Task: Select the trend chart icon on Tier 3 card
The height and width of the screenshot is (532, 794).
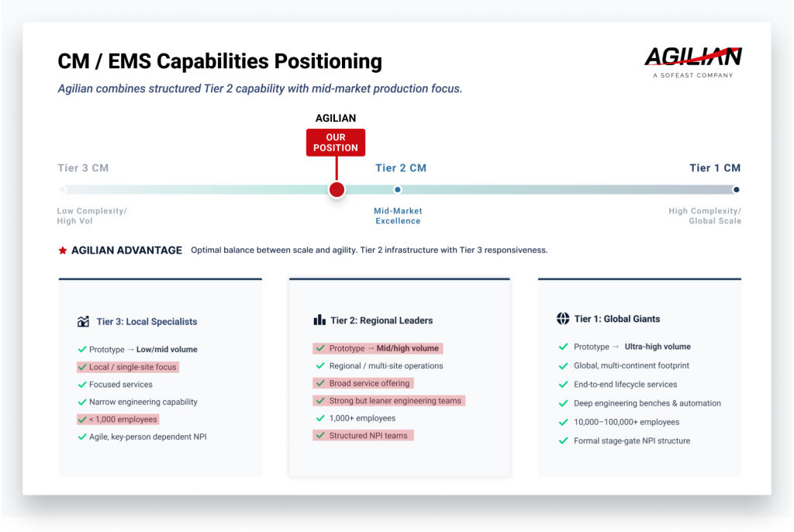Action: [85, 320]
